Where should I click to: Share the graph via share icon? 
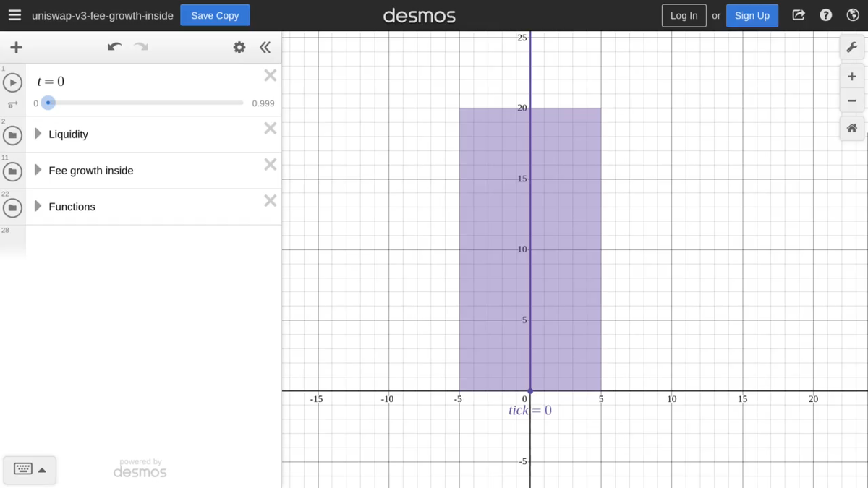coord(799,15)
